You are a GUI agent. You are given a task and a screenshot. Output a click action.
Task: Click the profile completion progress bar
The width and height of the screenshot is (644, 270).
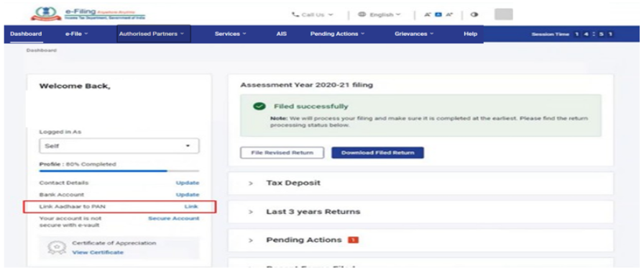pyautogui.click(x=119, y=171)
